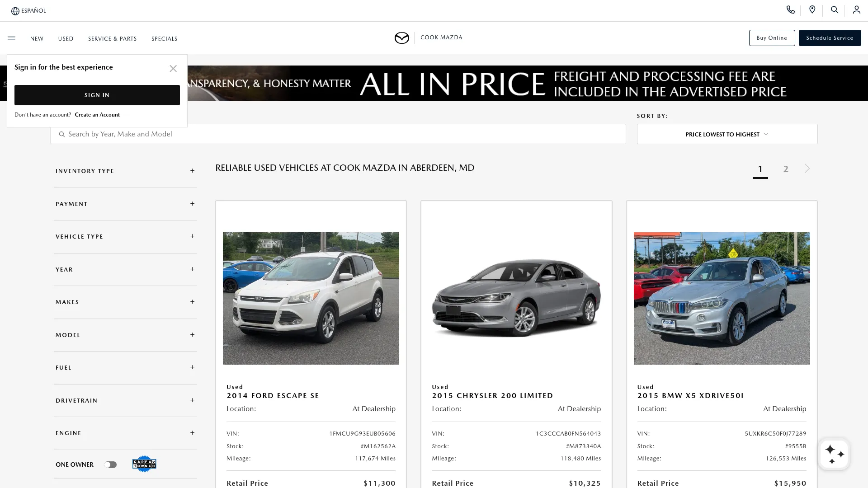This screenshot has height=488, width=868.
Task: Click the Buy Online button
Action: coord(772,38)
